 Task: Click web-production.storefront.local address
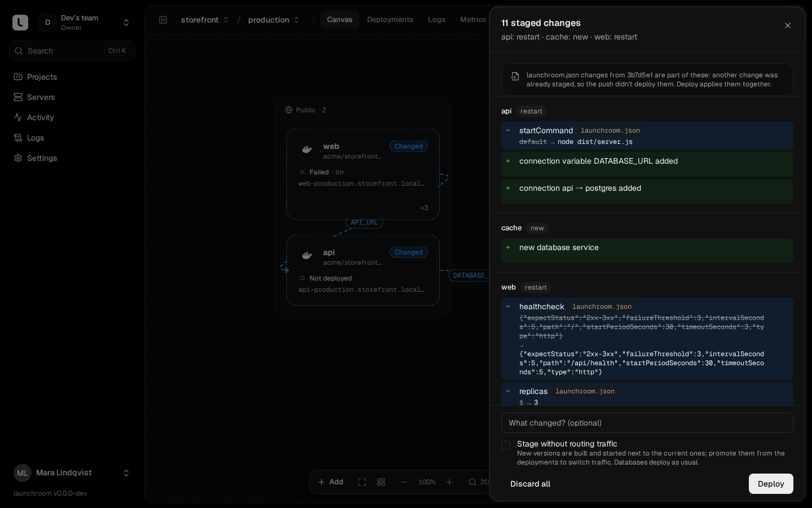(361, 183)
